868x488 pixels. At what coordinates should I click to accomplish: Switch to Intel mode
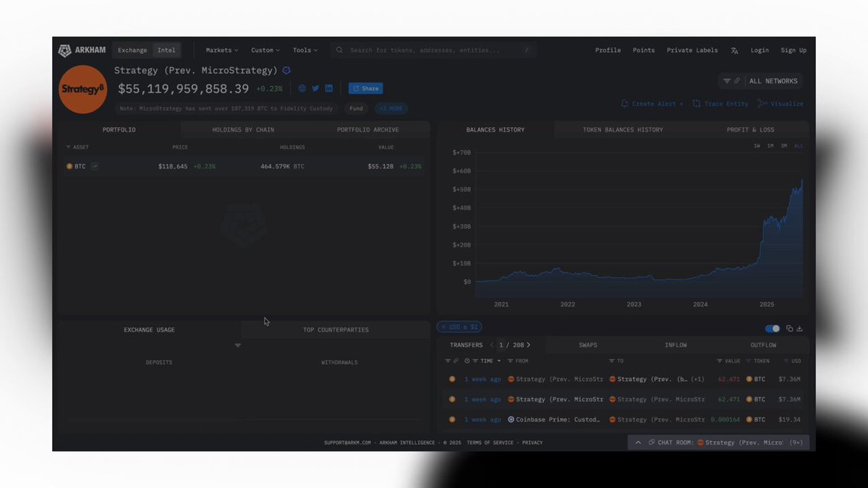tap(166, 51)
